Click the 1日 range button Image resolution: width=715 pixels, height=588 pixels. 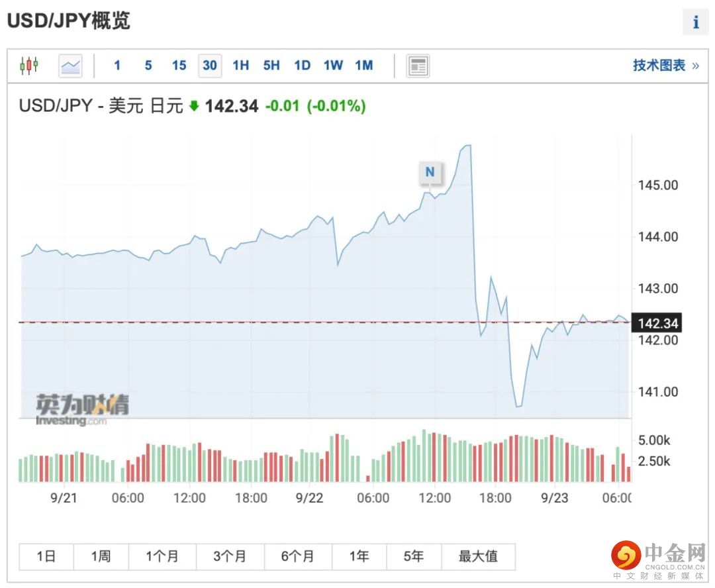coord(46,556)
